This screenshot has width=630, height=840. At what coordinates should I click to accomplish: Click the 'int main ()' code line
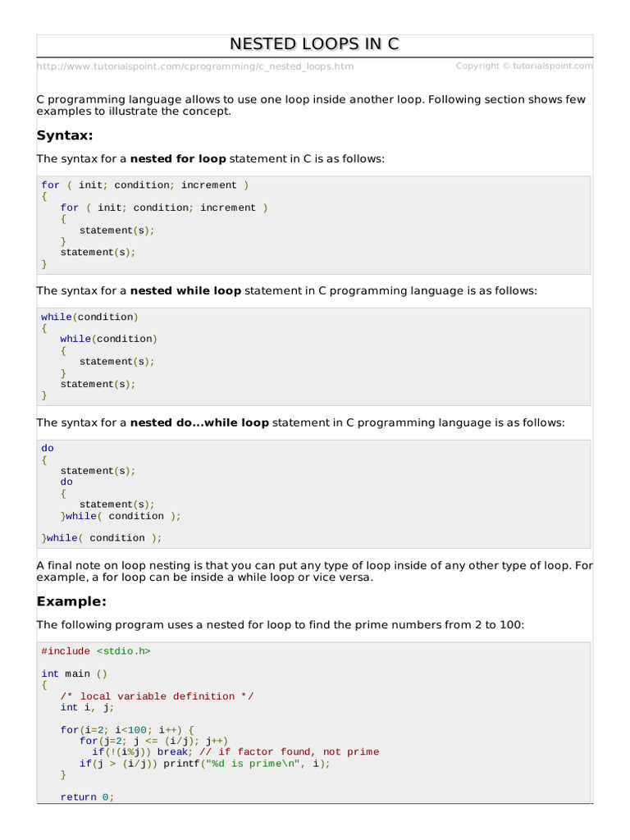pyautogui.click(x=75, y=673)
